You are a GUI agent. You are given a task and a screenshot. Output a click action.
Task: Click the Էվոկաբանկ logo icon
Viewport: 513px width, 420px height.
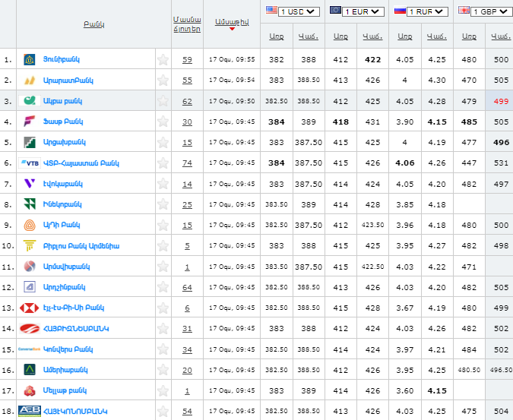[30, 183]
